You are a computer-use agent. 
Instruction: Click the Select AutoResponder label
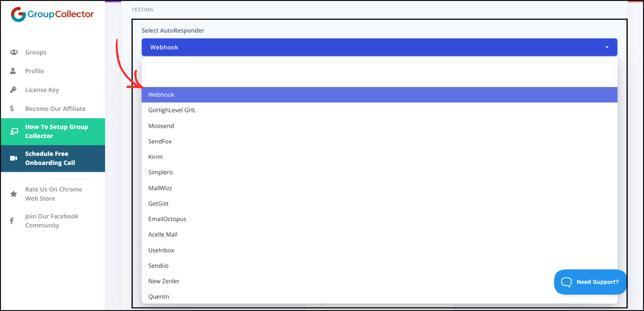[173, 31]
